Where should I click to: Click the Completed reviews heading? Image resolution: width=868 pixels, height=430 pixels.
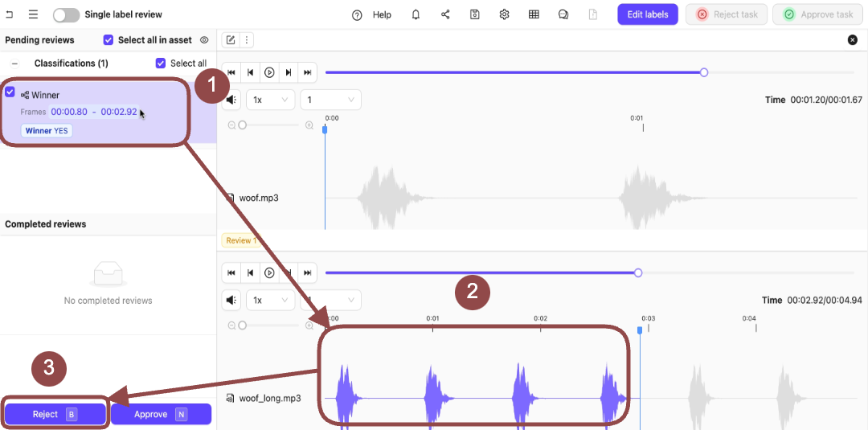coord(45,224)
